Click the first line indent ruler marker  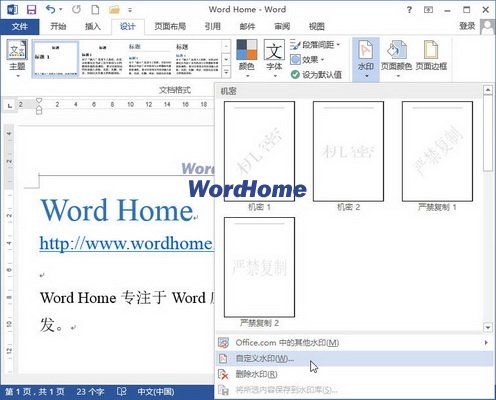39,100
